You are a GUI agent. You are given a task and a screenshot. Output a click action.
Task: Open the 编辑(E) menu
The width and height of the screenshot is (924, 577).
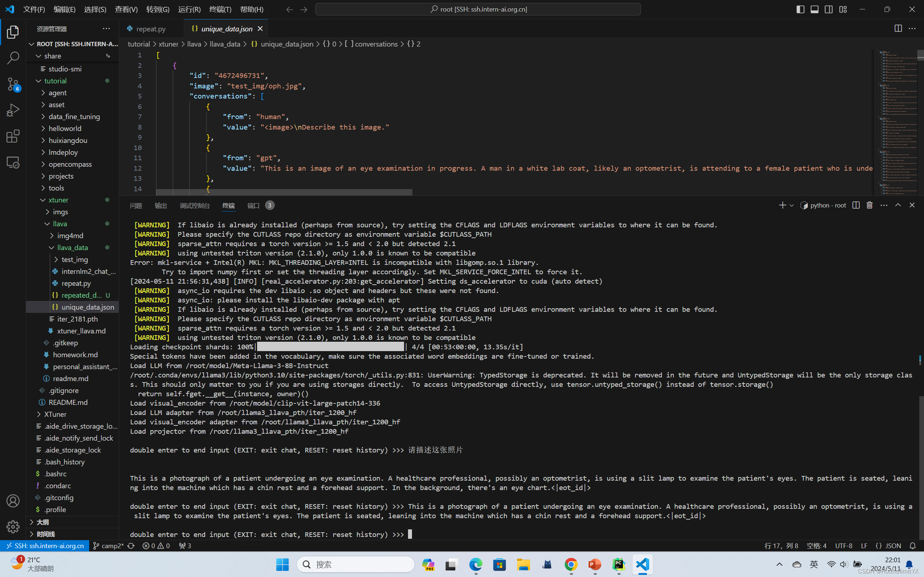pos(65,9)
